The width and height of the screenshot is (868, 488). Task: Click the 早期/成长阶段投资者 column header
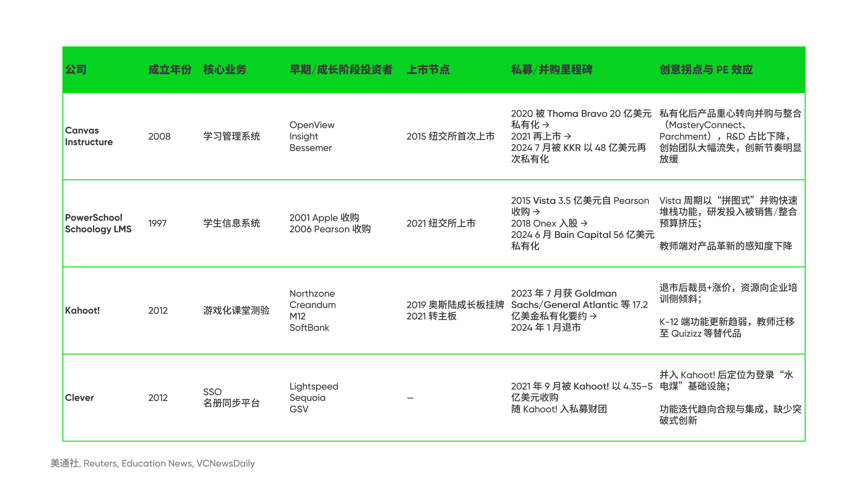[341, 70]
